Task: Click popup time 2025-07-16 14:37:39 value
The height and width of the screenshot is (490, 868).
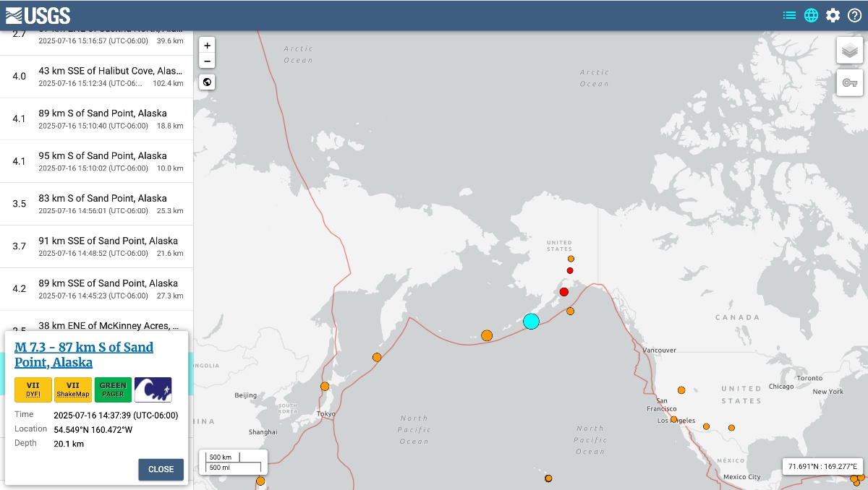Action: pos(116,416)
